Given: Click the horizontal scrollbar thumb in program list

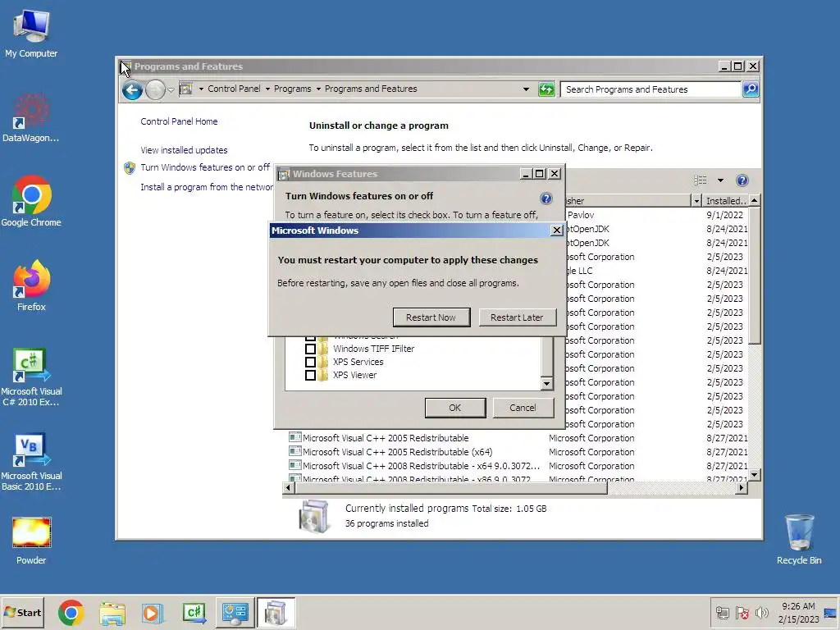Looking at the screenshot, I should 450,487.
